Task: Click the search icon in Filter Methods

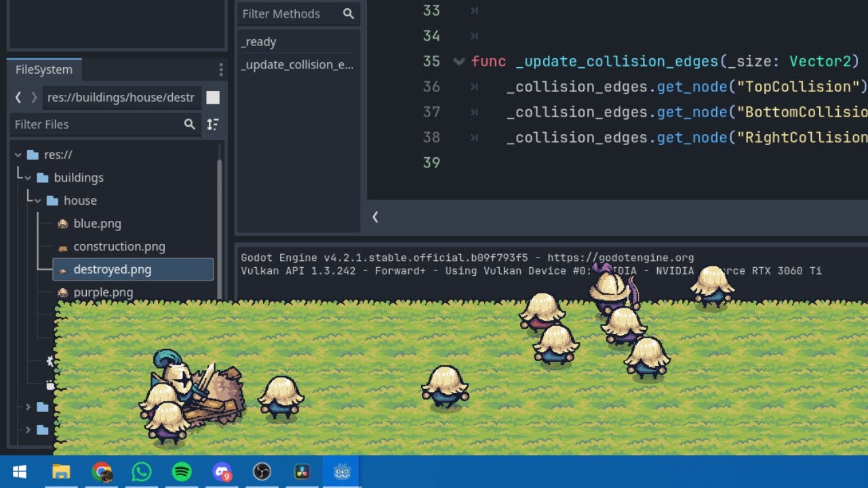Action: [x=349, y=14]
